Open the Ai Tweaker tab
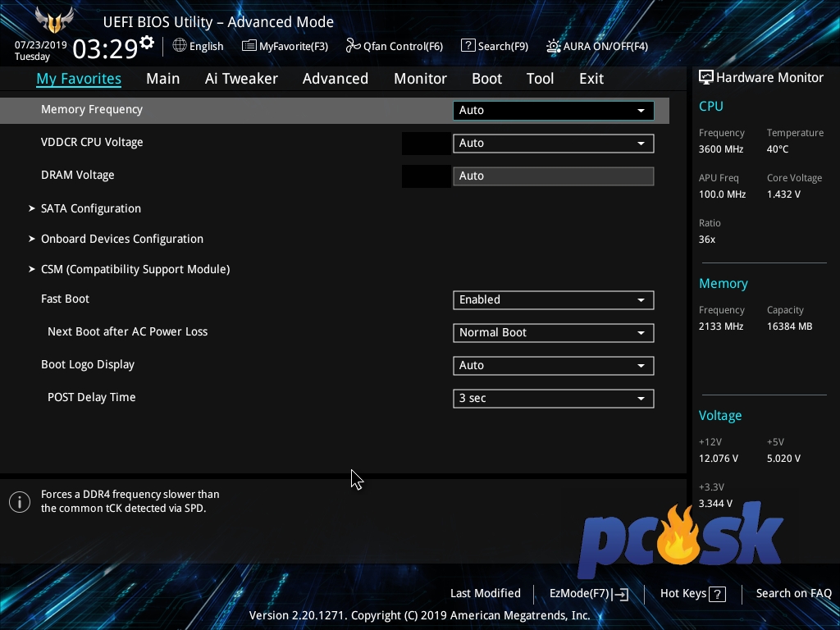 point(241,79)
